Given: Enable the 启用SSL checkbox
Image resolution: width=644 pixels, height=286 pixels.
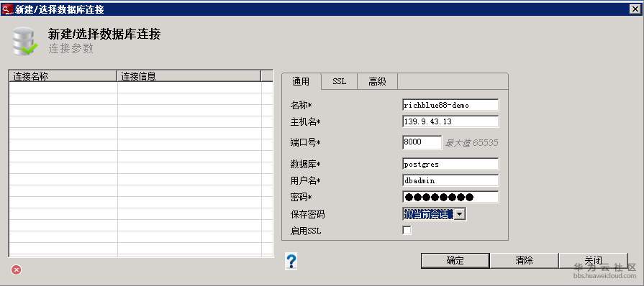Looking at the screenshot, I should point(407,231).
